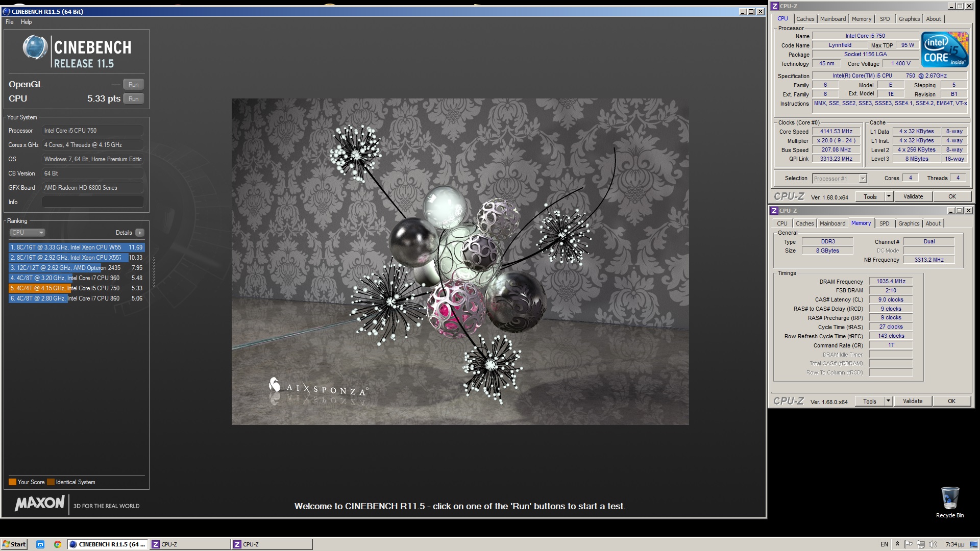Image resolution: width=980 pixels, height=551 pixels.
Task: Select the Intel Xeon CPU W55 ranking row
Action: (77, 247)
